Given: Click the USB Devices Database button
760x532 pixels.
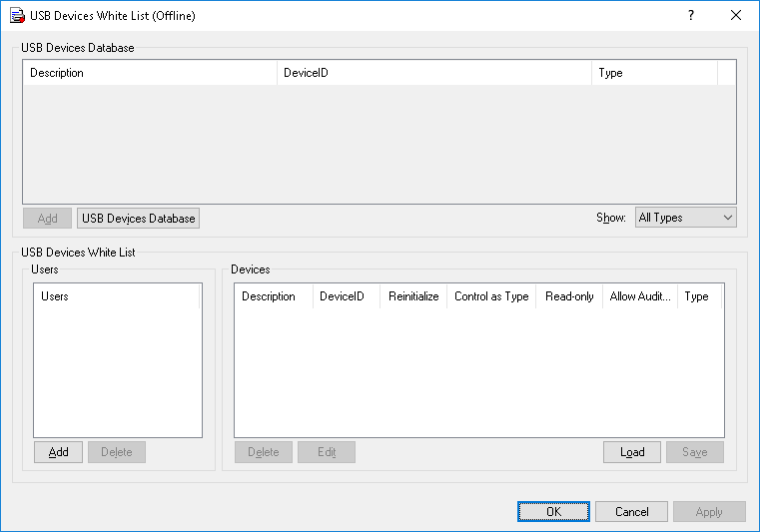Looking at the screenshot, I should pos(138,218).
